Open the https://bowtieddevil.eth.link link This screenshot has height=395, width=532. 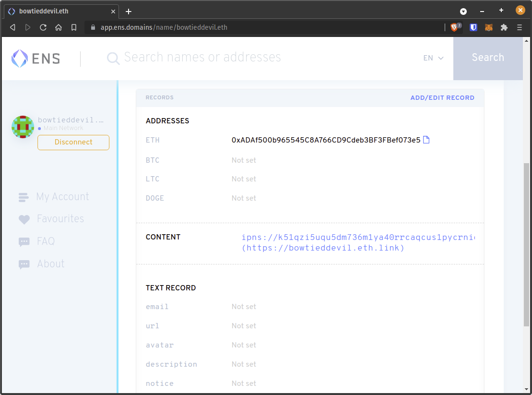pos(323,248)
